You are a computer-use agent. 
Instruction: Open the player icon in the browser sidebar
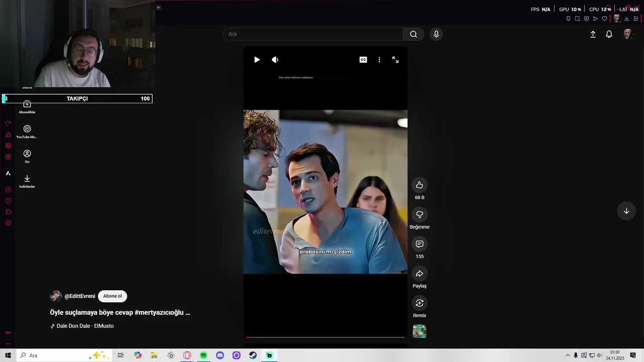coord(8,190)
